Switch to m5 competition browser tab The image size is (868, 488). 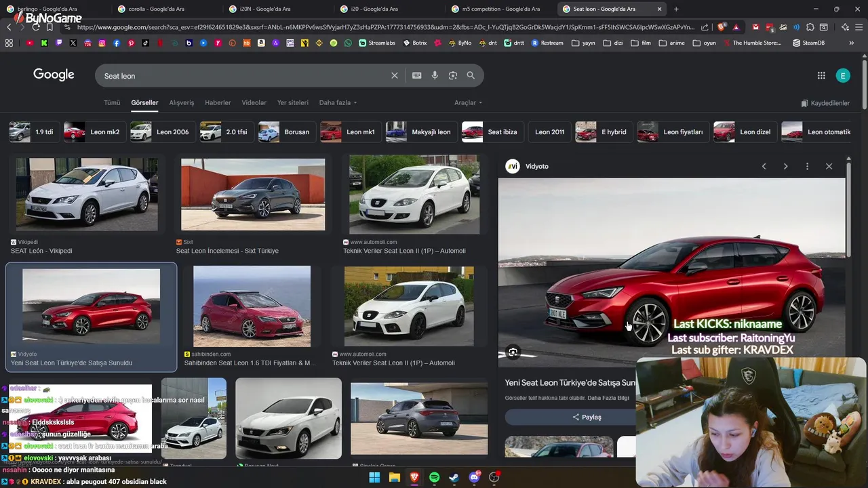[x=502, y=9]
